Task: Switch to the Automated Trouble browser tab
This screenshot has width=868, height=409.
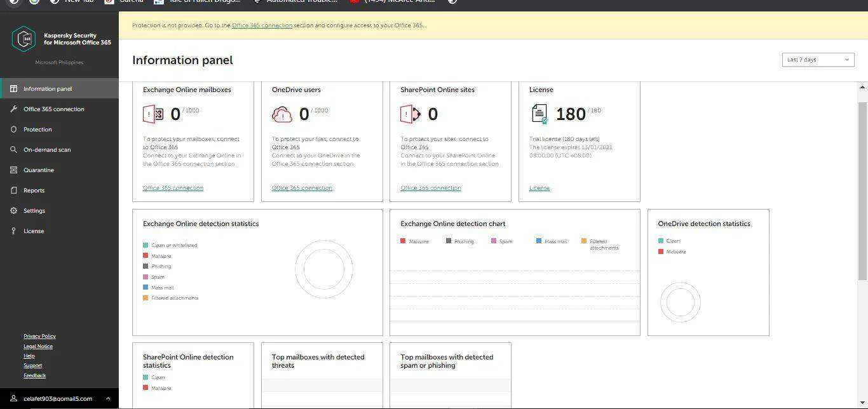Action: [296, 1]
